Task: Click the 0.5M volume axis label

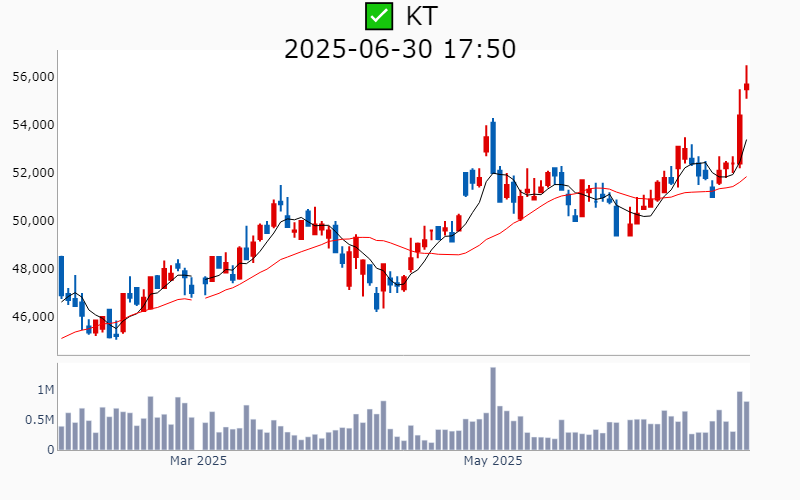Action: pos(40,420)
